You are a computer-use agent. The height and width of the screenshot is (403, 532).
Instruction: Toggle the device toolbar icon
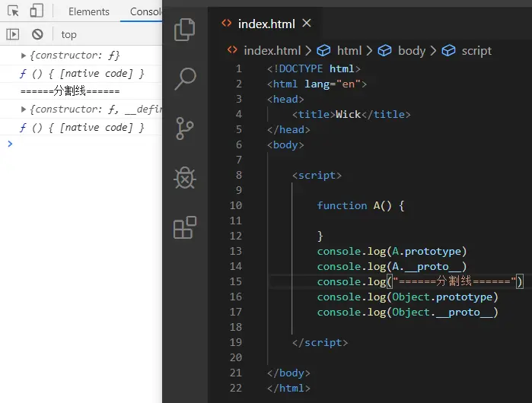[x=37, y=11]
